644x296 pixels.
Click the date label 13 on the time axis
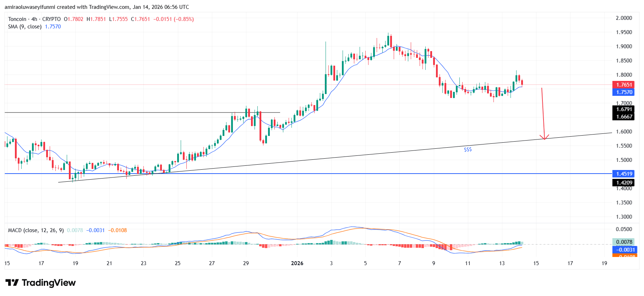pyautogui.click(x=502, y=263)
